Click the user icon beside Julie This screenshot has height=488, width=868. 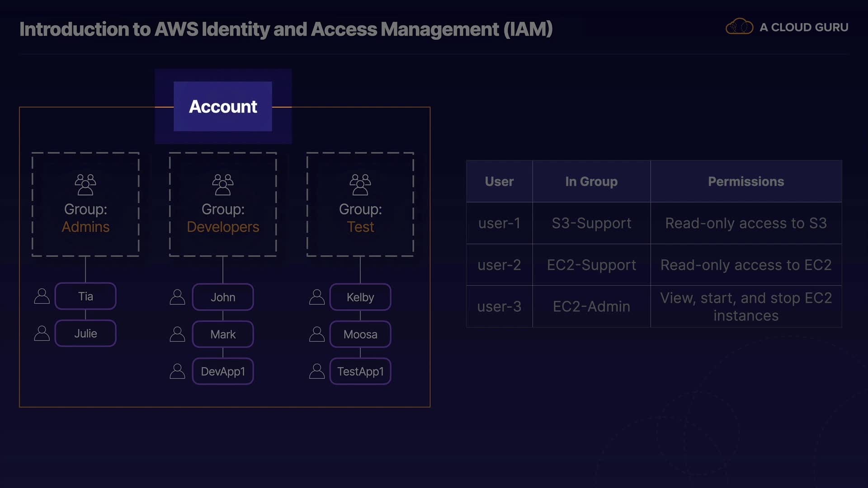(x=42, y=333)
